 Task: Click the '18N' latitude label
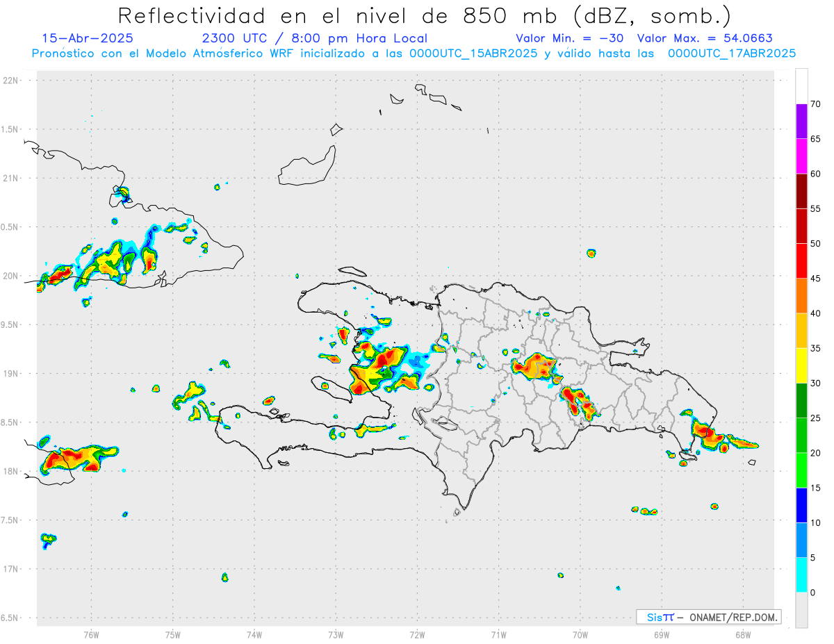pyautogui.click(x=11, y=471)
